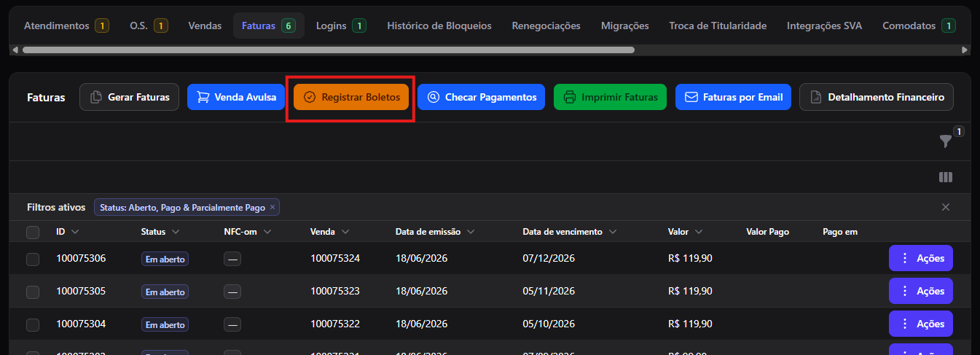The width and height of the screenshot is (980, 355).
Task: Expand the Status column chevron
Action: [175, 232]
